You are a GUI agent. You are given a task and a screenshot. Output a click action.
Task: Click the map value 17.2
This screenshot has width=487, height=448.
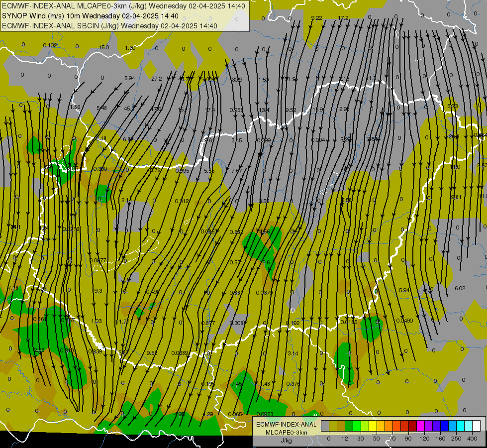pyautogui.click(x=343, y=18)
